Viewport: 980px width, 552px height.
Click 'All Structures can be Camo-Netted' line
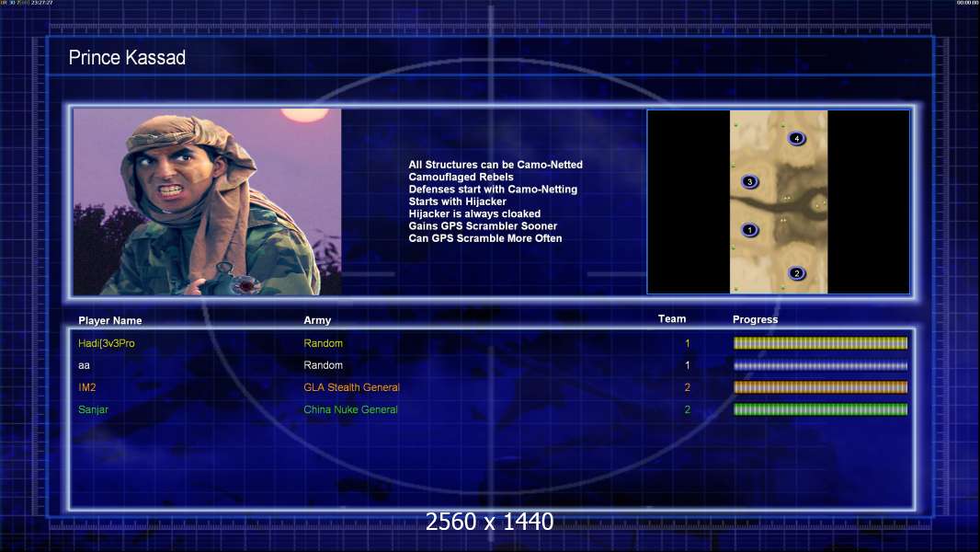496,165
